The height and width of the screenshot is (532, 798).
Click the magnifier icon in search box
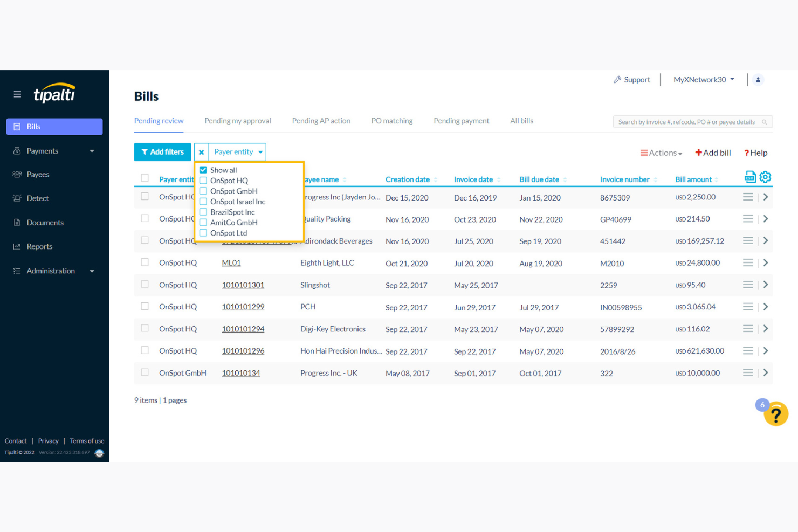(x=764, y=122)
